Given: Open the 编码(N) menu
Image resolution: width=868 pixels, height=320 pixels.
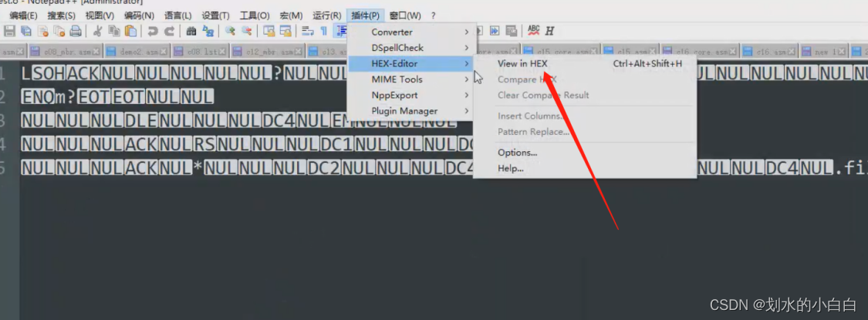Looking at the screenshot, I should (139, 15).
